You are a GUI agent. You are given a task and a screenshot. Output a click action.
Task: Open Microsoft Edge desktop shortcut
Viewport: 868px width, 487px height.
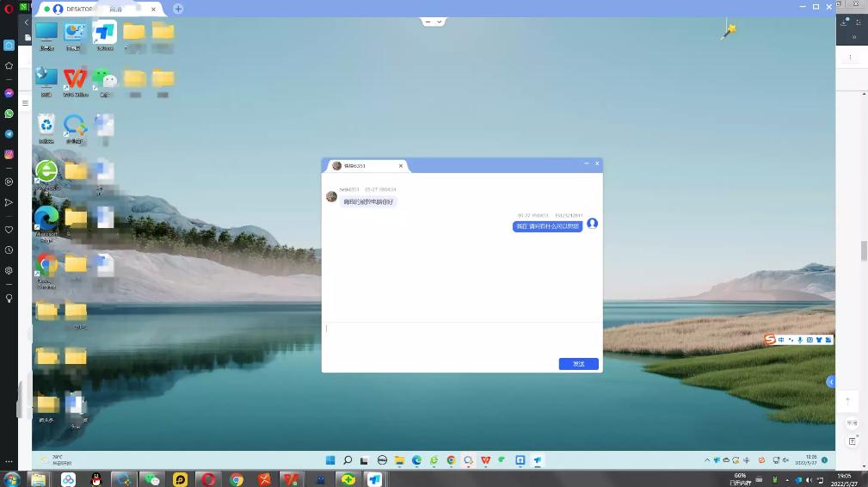tap(46, 219)
